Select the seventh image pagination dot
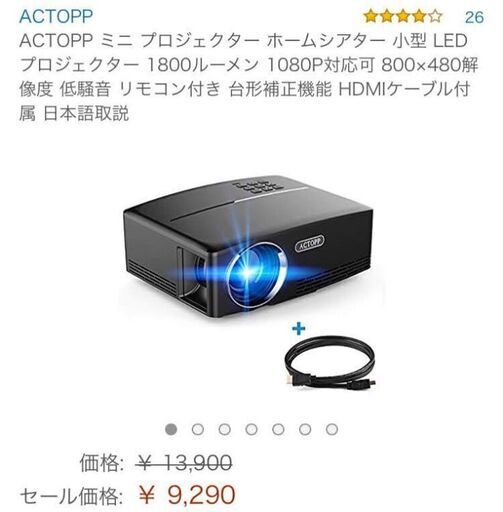This screenshot has width=503, height=512. (332, 429)
